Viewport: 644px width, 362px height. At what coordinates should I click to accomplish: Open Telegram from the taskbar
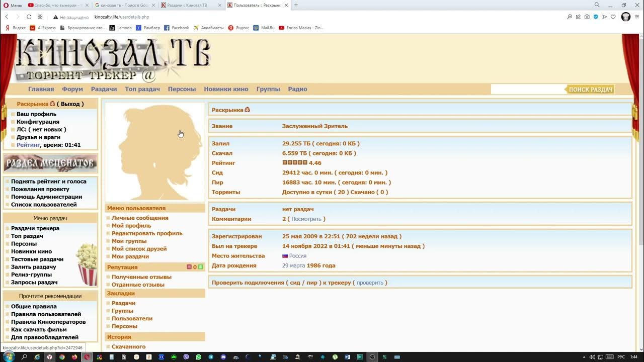(211, 357)
